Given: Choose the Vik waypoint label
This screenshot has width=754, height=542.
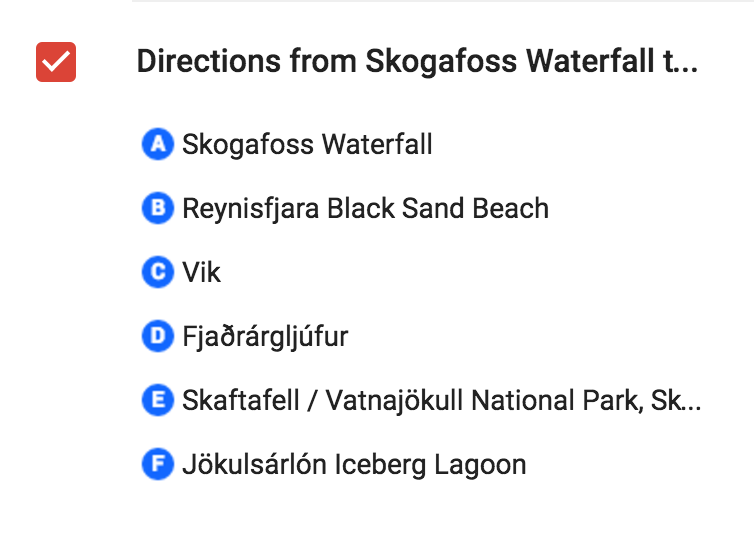Looking at the screenshot, I should [x=201, y=272].
